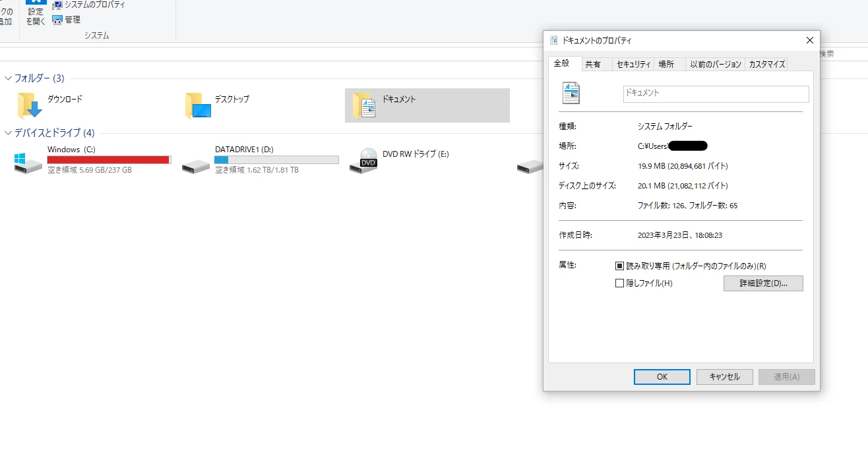Enable the 隠しファイル(H) checkbox

pyautogui.click(x=619, y=283)
